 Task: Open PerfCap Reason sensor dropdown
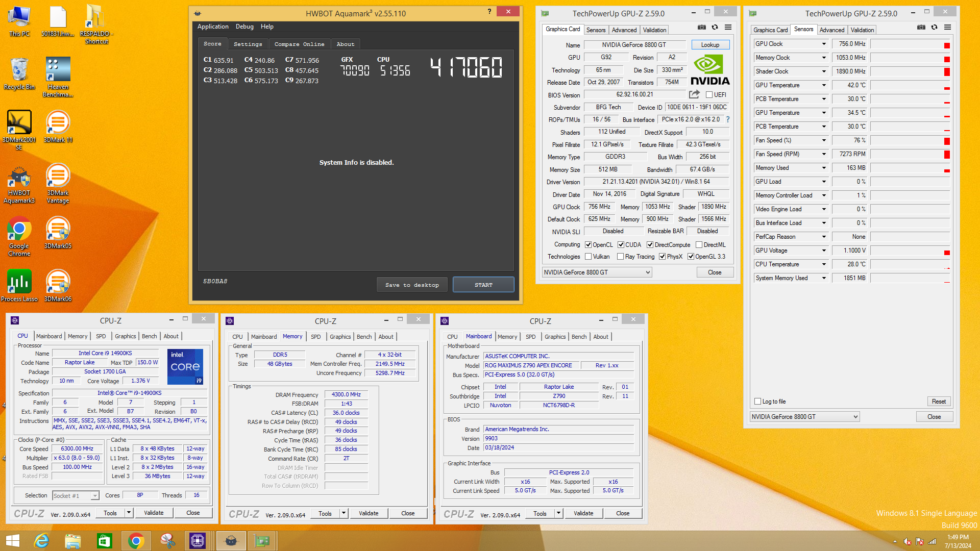[824, 237]
